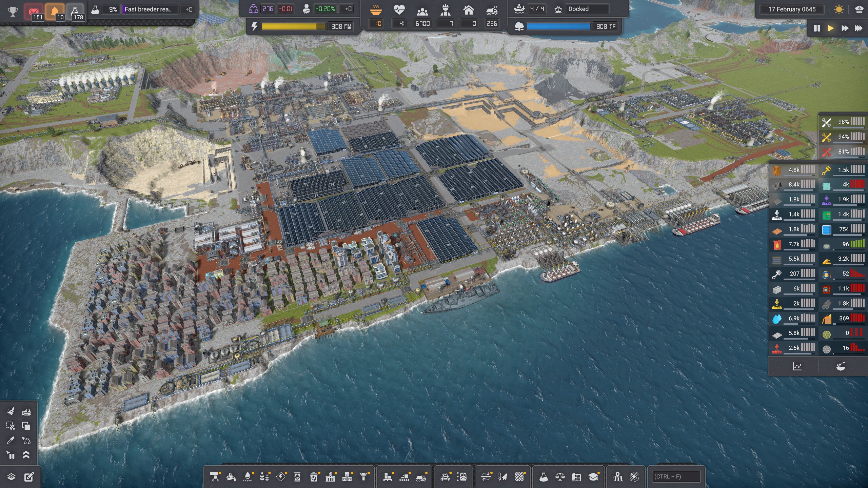Image resolution: width=868 pixels, height=488 pixels.
Task: Open the world map icon
Action: click(618, 477)
